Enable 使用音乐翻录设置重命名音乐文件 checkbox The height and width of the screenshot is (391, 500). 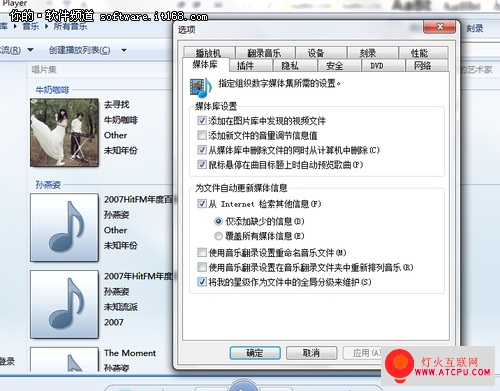202,252
